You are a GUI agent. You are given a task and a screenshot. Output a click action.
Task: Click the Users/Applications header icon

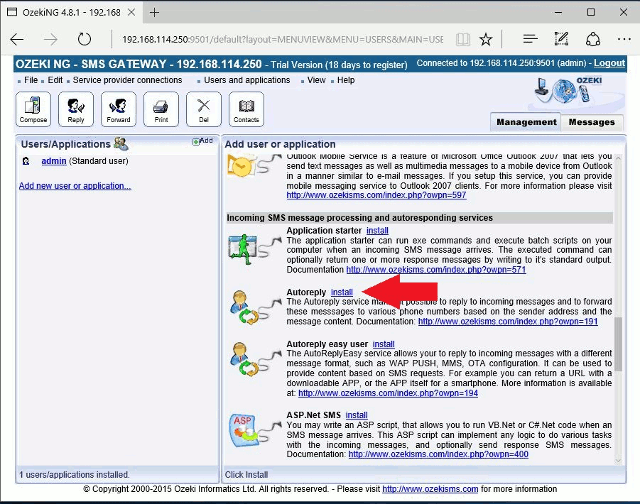coord(121,144)
